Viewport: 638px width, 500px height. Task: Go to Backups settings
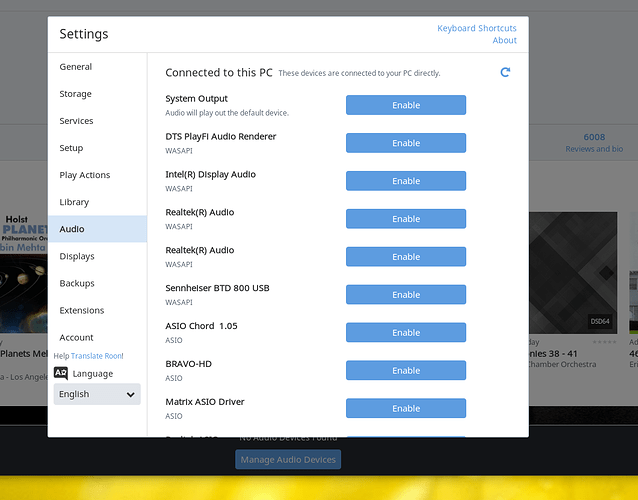tap(97, 283)
